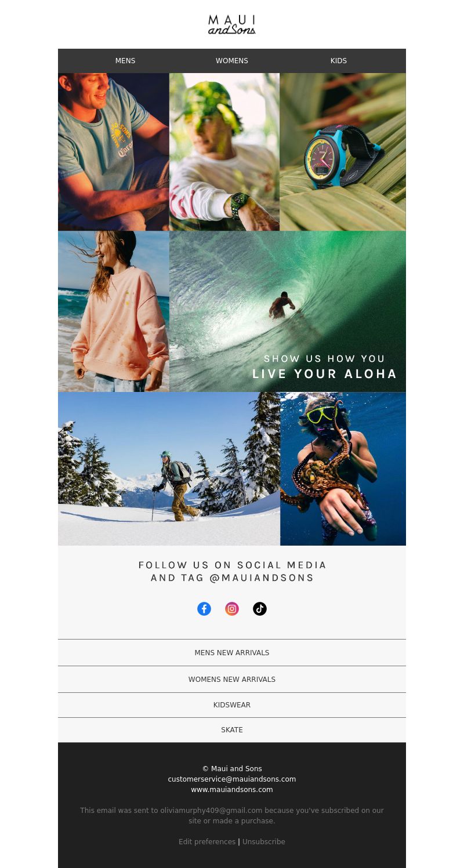Click the Maui and Sons logo
The width and height of the screenshot is (464, 868).
(x=232, y=24)
